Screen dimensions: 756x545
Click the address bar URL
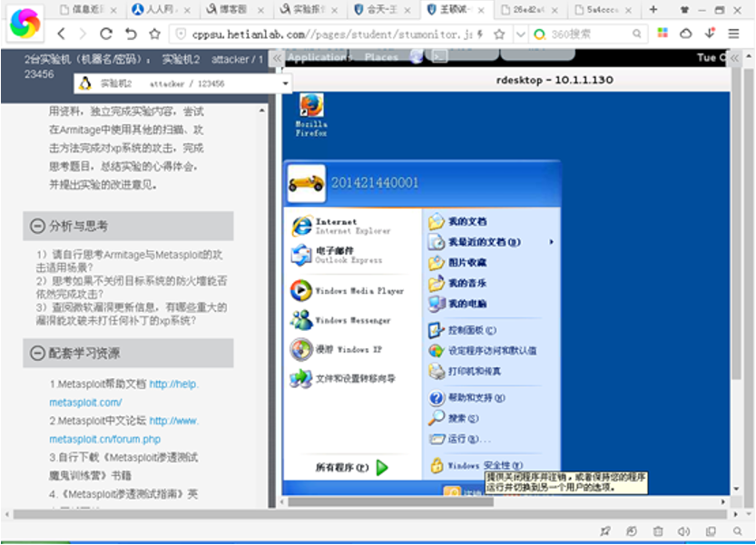[333, 34]
